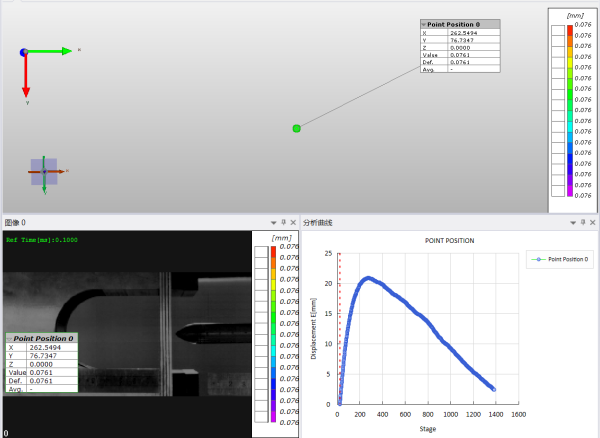This screenshot has height=438, width=600.
Task: Activate the 分析曲线 panel title
Action: (x=318, y=223)
